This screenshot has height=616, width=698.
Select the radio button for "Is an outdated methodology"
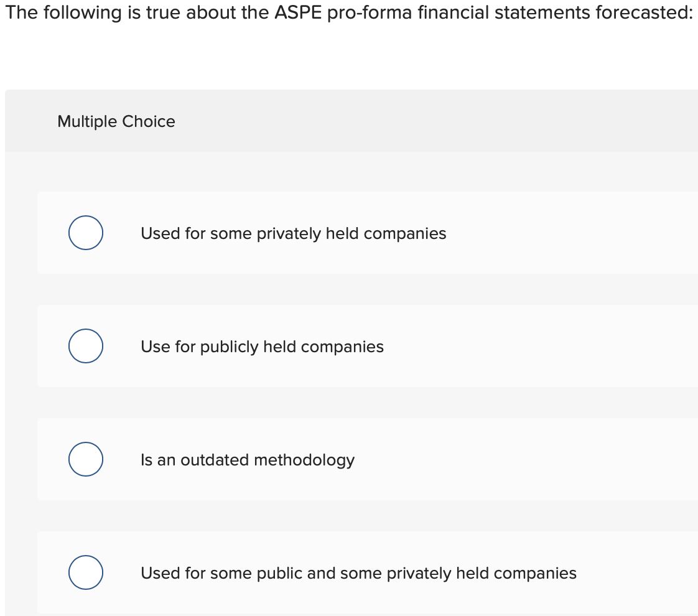(85, 459)
